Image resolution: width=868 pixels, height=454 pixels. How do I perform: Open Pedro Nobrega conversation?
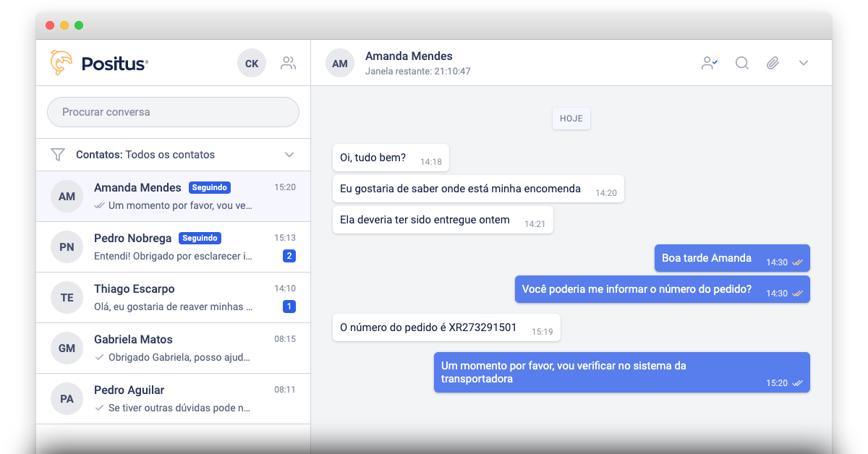click(x=173, y=247)
